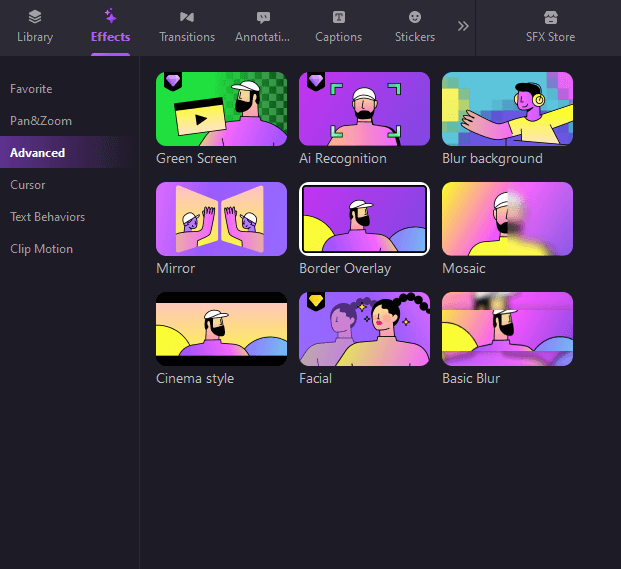The height and width of the screenshot is (569, 621).
Task: Open the SFX Store tab label
Action: (551, 37)
